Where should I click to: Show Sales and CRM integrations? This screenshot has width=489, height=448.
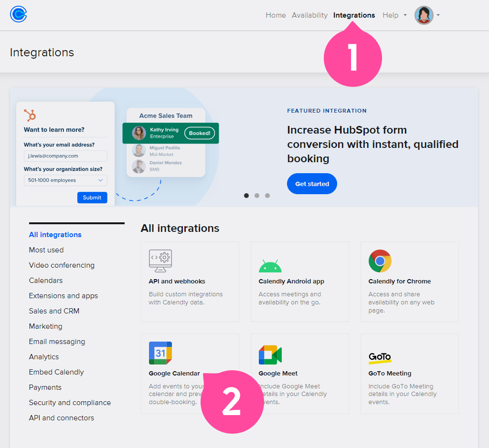click(54, 311)
